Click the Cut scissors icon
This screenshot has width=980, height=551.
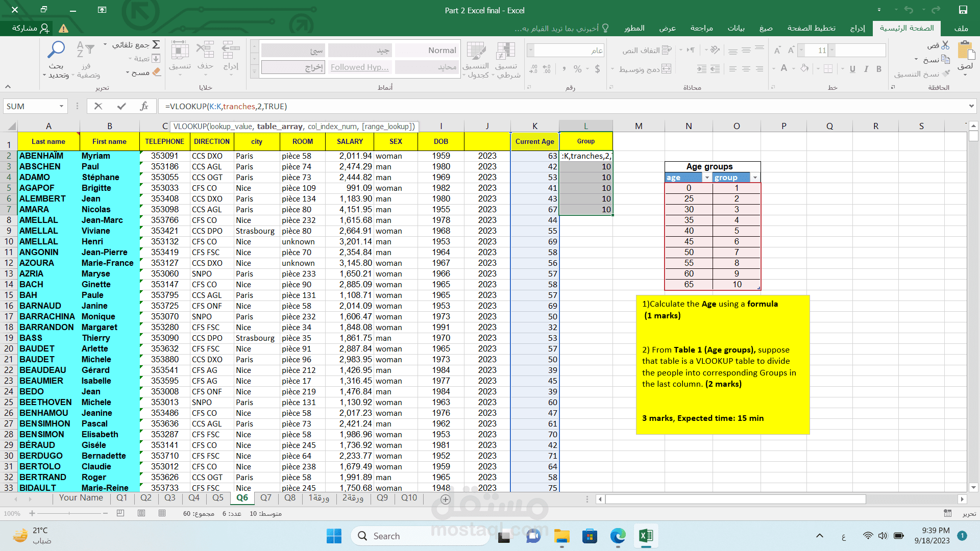pos(945,45)
